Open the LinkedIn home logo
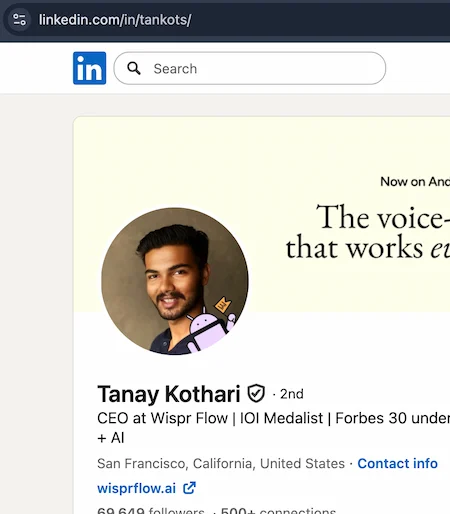450x514 pixels. (x=89, y=68)
